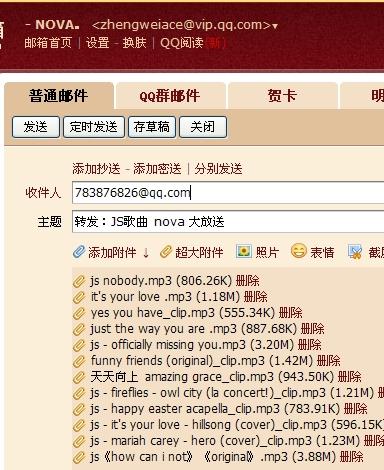Switch to the 普通邮件 tab
The height and width of the screenshot is (470, 384).
click(x=59, y=96)
